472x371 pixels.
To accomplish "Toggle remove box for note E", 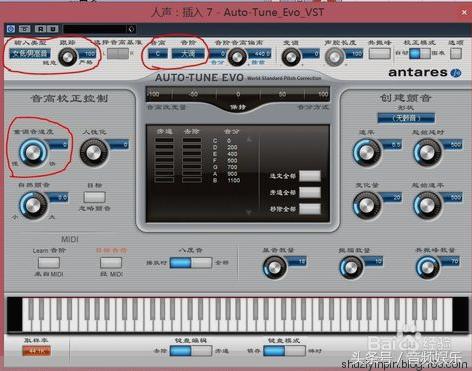I will 192,154.
